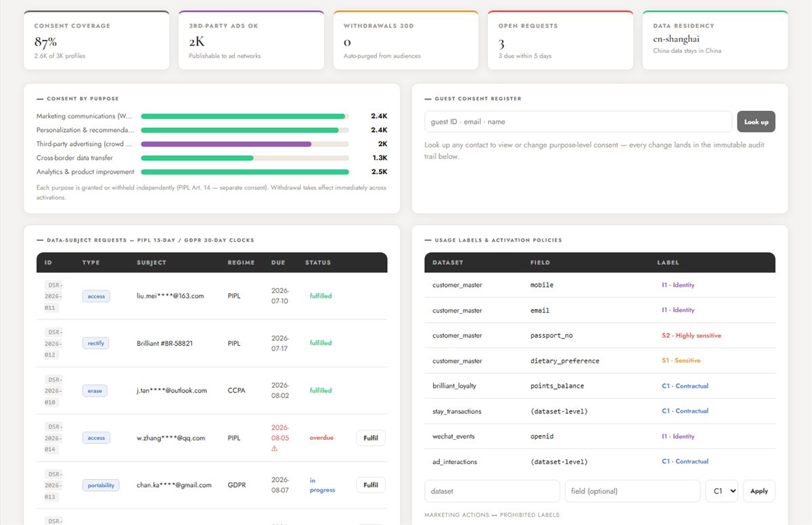Click the GDPR regime cell
812x525 pixels.
pyautogui.click(x=235, y=485)
